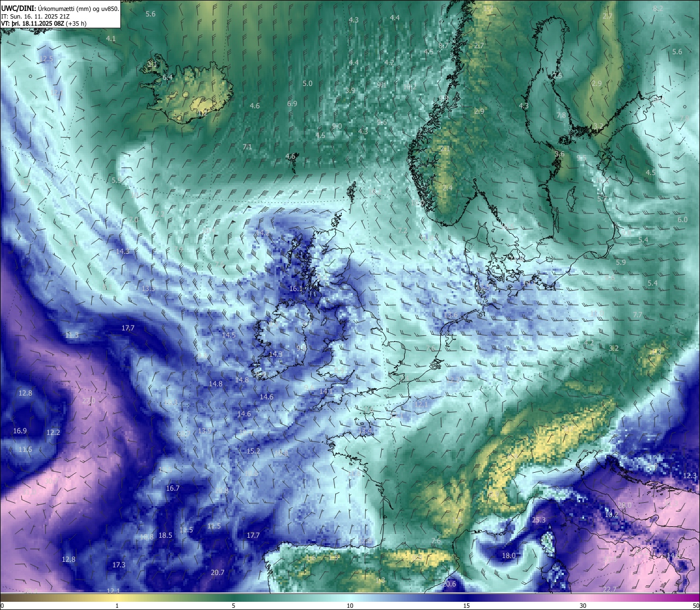Viewport: 700px width, 610px height.
Task: Click the 50 tick label on the color scale
Action: click(x=696, y=605)
